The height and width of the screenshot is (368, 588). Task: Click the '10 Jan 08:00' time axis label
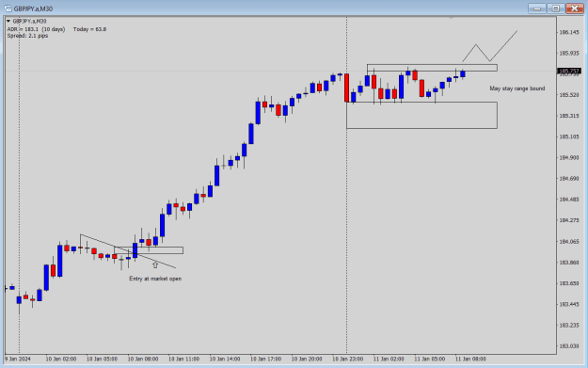point(143,359)
